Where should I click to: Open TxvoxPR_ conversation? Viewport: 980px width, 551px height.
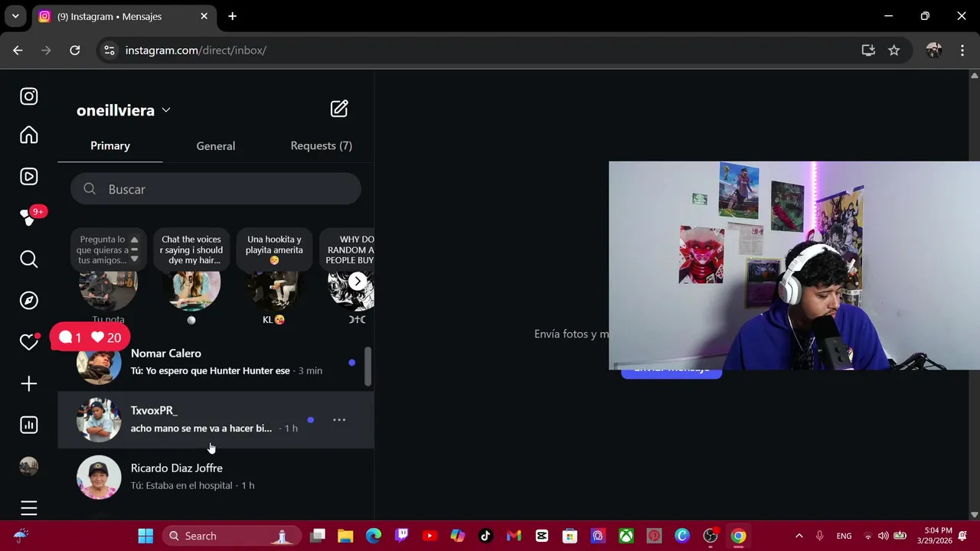click(x=216, y=420)
